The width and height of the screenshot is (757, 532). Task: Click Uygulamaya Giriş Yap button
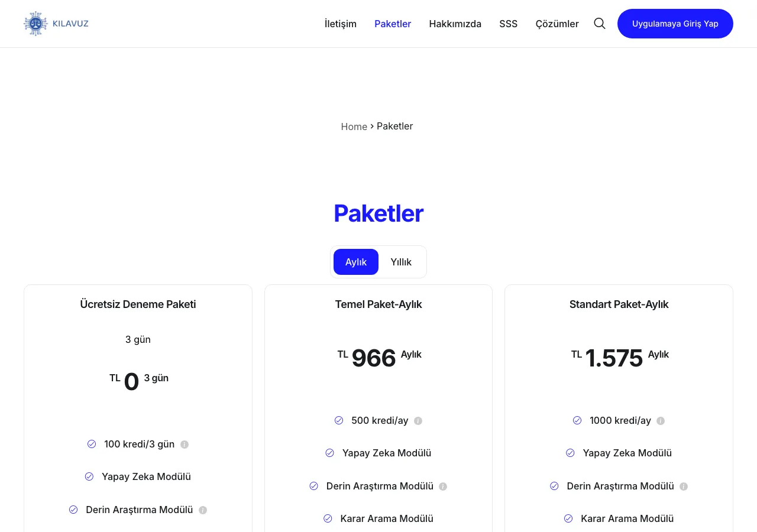pyautogui.click(x=675, y=24)
